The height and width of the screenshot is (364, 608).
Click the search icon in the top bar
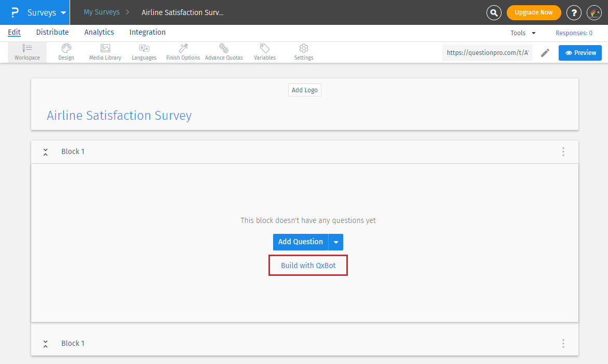click(x=494, y=12)
